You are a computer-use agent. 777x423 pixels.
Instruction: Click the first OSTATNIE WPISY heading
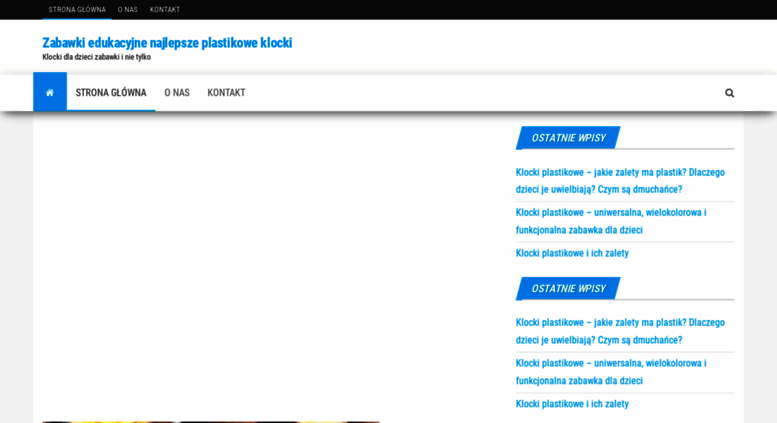coord(568,138)
